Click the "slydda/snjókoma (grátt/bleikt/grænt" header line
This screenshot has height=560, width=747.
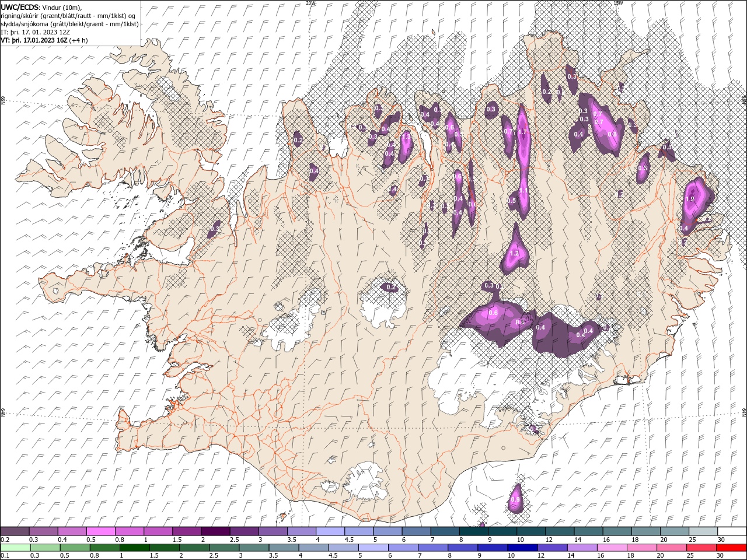click(70, 24)
